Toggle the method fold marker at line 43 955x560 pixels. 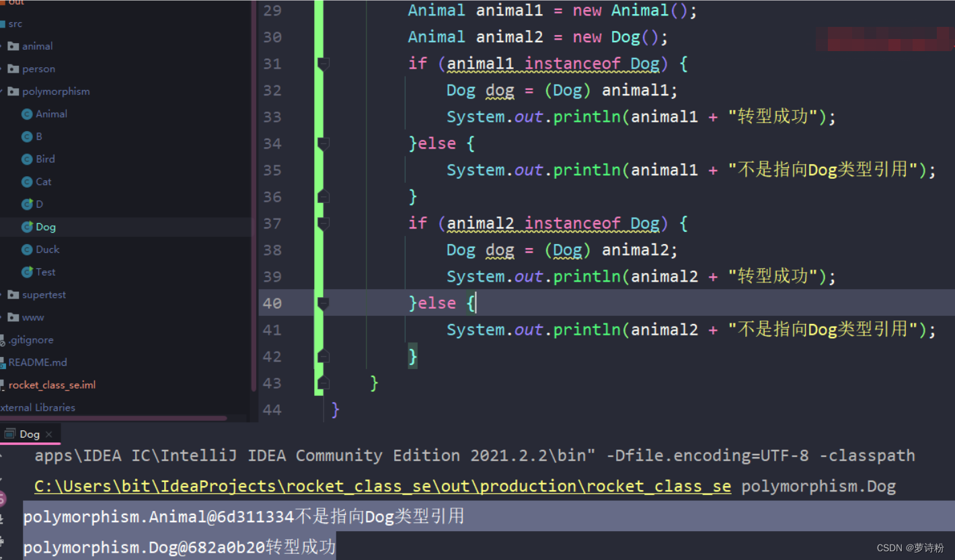tap(323, 383)
